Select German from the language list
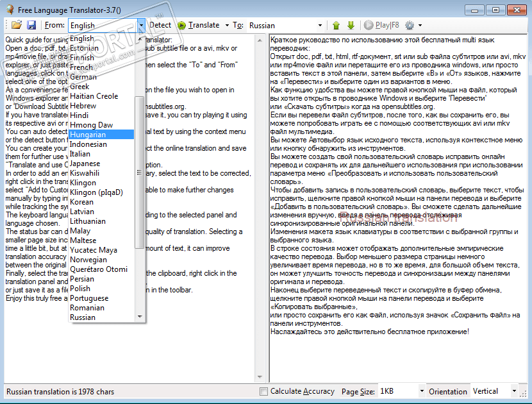 [x=101, y=77]
